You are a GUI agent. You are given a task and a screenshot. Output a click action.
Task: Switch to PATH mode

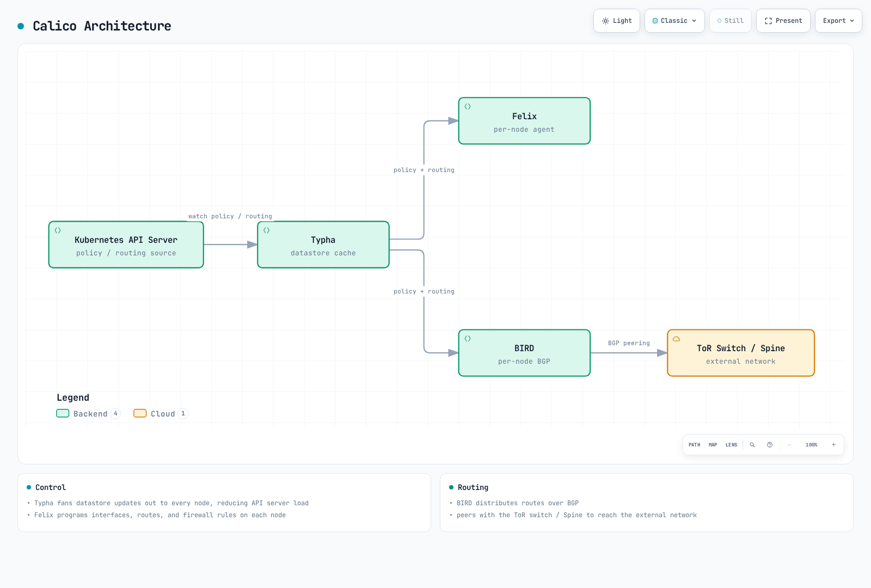695,445
